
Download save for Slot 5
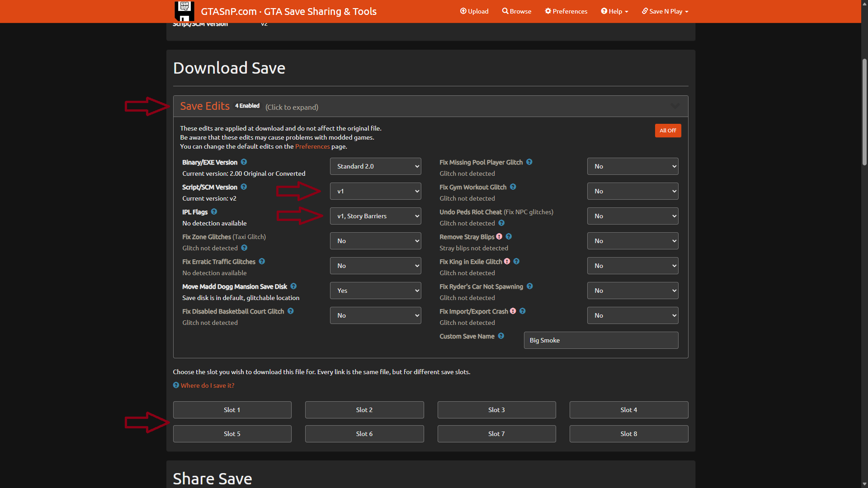[232, 434]
